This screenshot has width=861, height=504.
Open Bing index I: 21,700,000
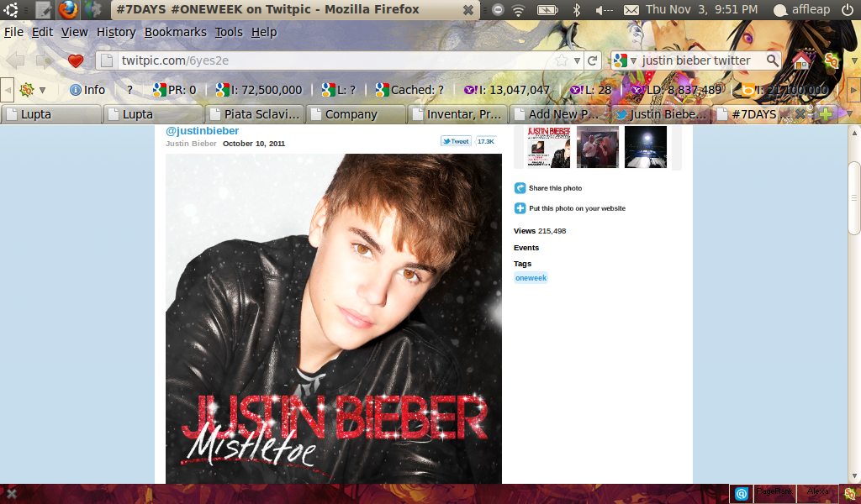(784, 90)
